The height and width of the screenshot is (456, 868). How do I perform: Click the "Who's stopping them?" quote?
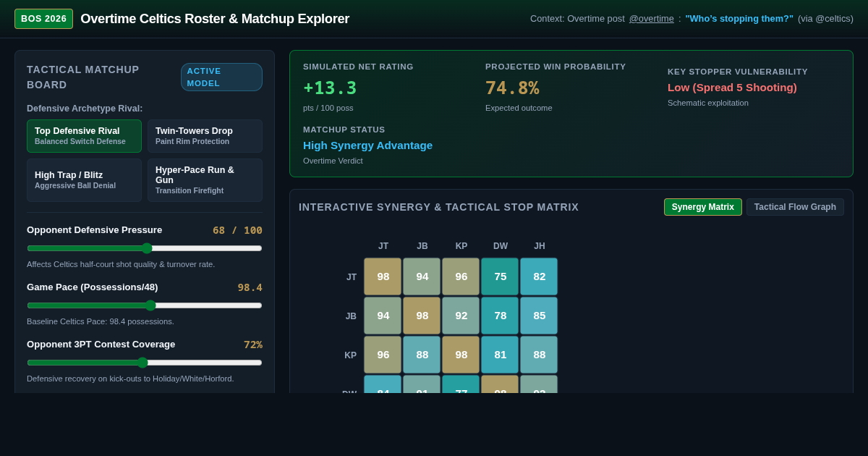[739, 19]
